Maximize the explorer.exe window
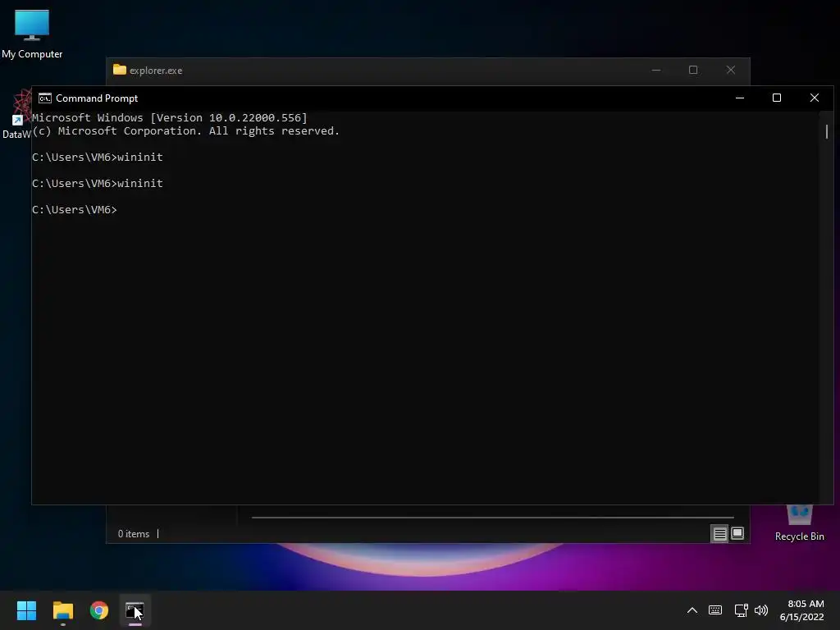Screen dimensions: 840x630 (693, 71)
